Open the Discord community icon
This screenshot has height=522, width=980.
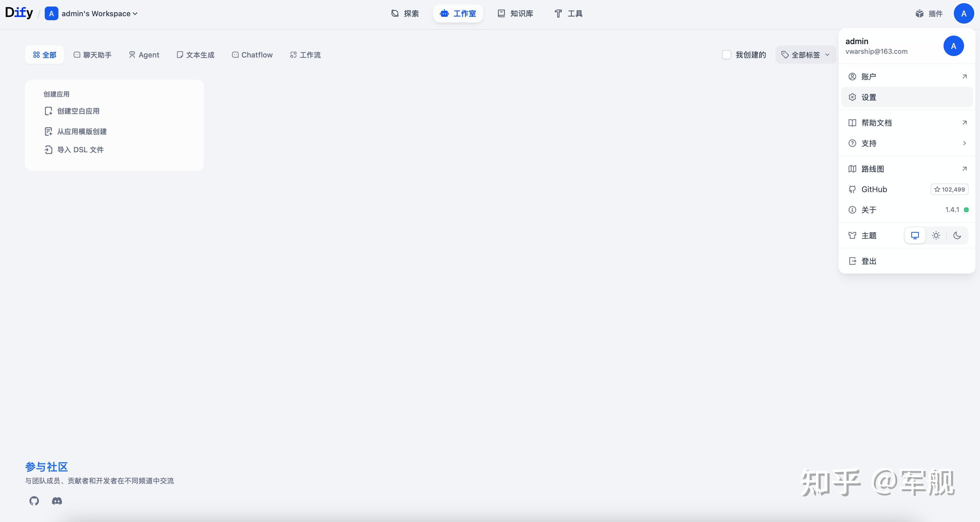pos(57,501)
